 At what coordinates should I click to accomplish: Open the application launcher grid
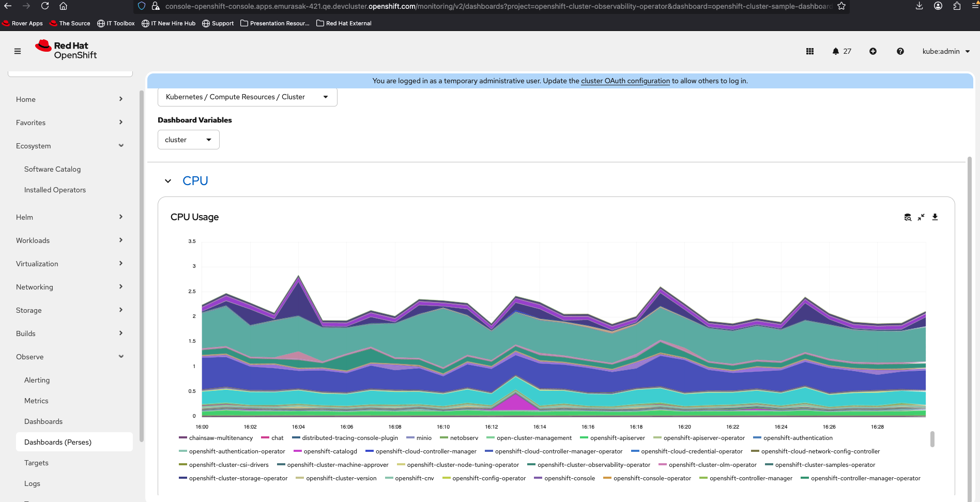(x=810, y=51)
